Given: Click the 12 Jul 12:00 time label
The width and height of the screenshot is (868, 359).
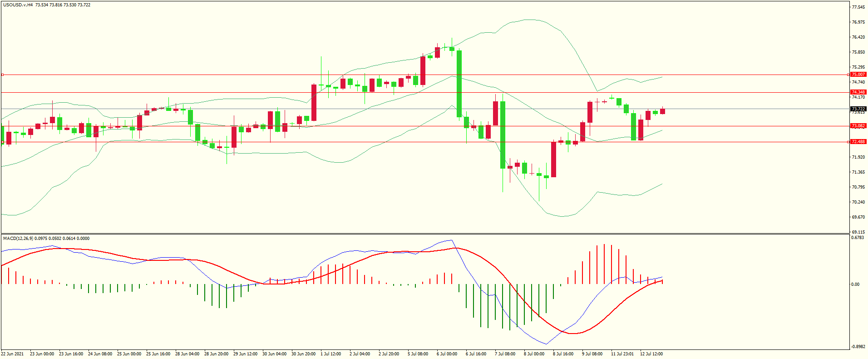Looking at the screenshot, I should tap(651, 354).
